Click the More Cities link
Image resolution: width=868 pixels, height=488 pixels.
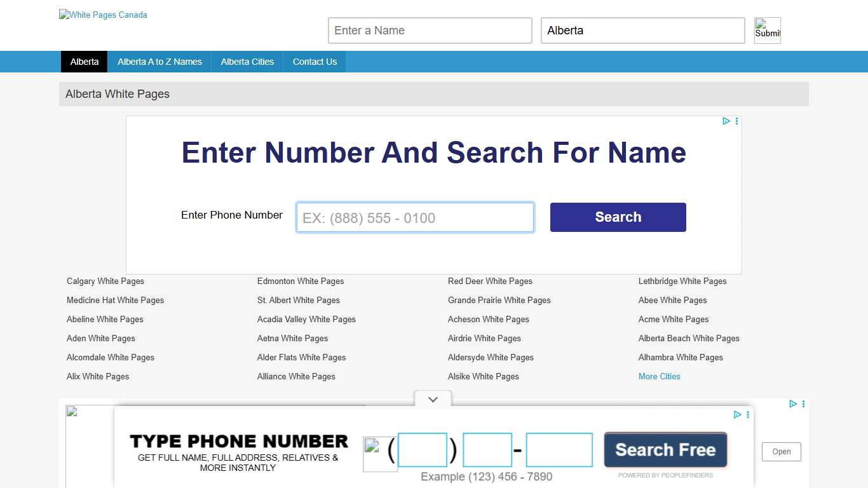[659, 376]
